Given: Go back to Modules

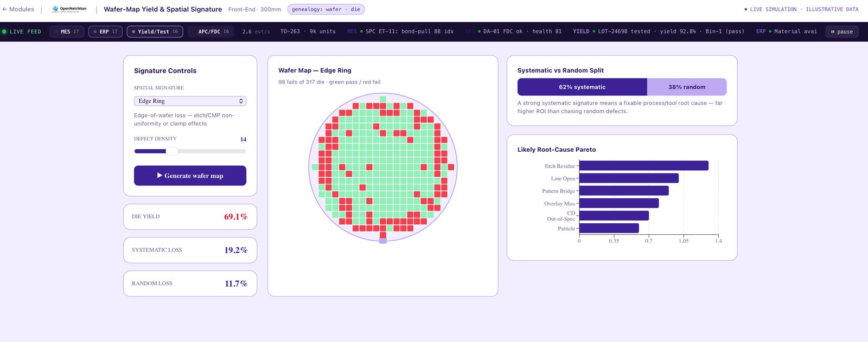Looking at the screenshot, I should 18,9.
